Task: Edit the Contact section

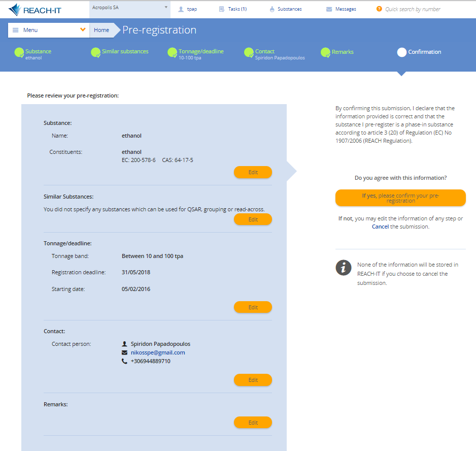Action: tap(253, 380)
